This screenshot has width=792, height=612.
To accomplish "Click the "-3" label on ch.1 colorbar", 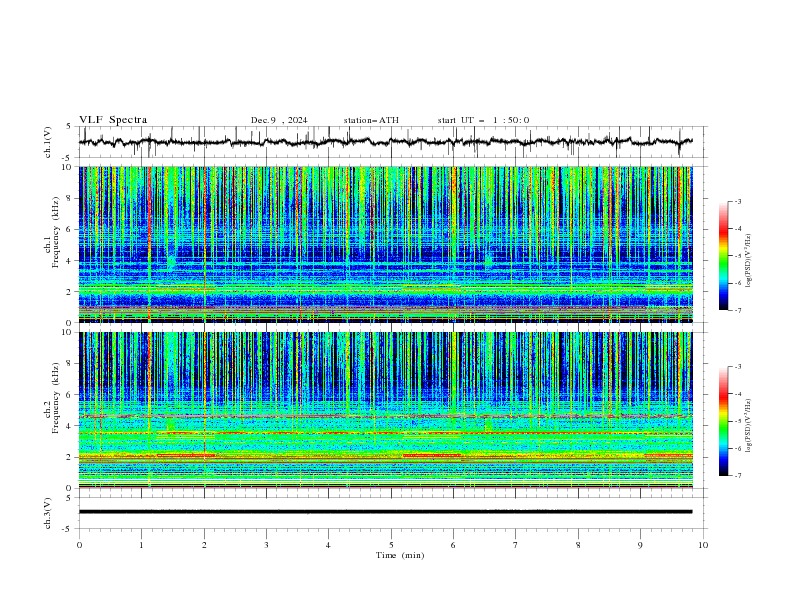I will [x=738, y=201].
